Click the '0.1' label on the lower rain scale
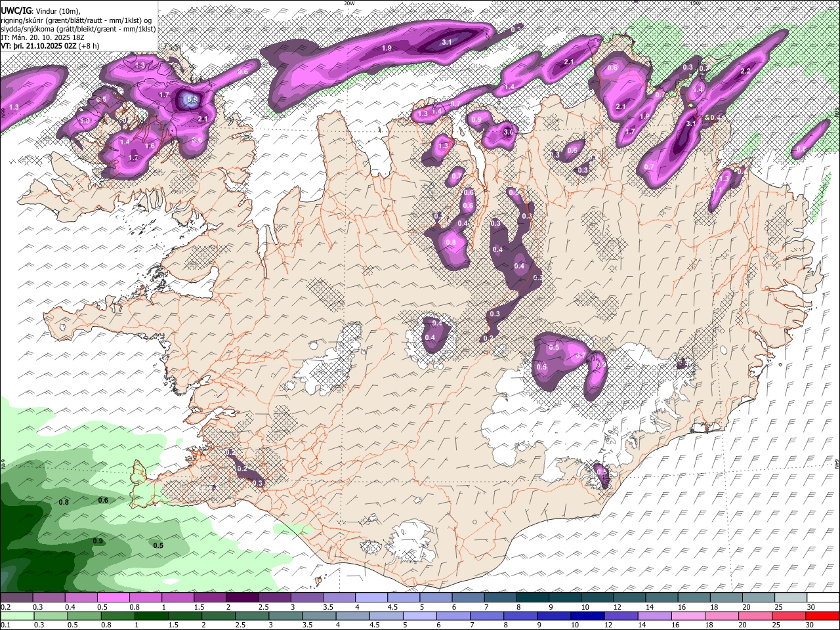 [5, 625]
